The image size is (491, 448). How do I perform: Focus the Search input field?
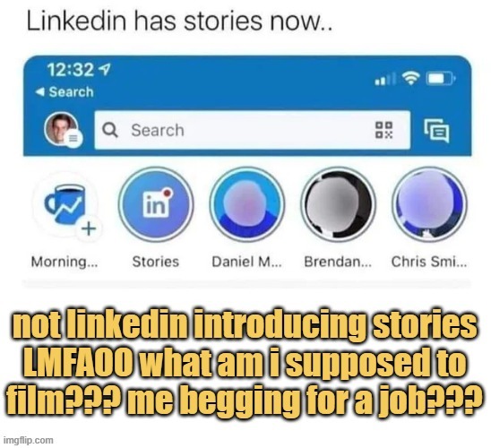tap(253, 130)
